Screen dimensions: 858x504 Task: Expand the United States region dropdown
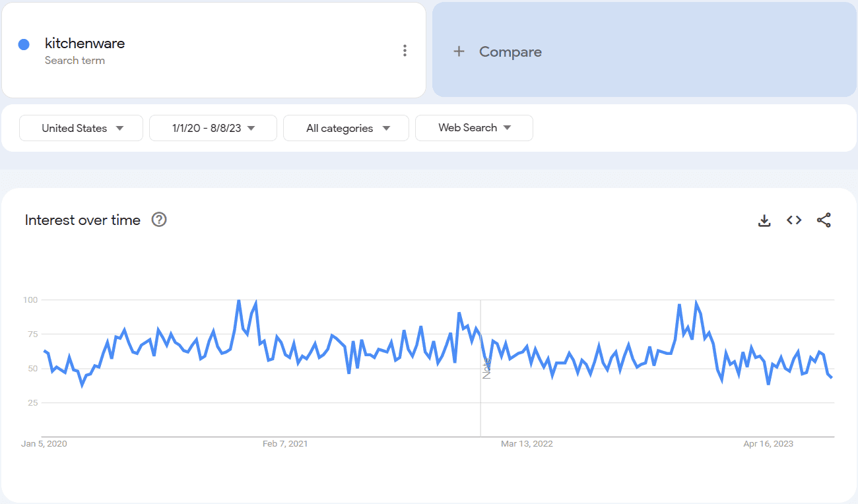coord(81,128)
